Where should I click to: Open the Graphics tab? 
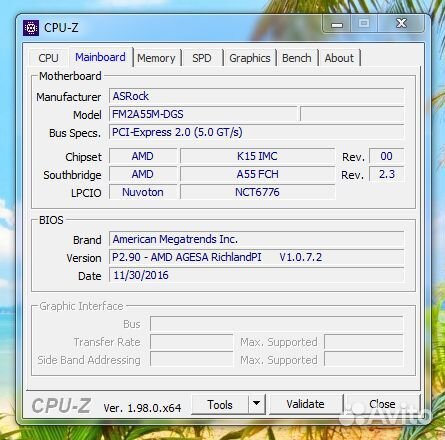250,58
